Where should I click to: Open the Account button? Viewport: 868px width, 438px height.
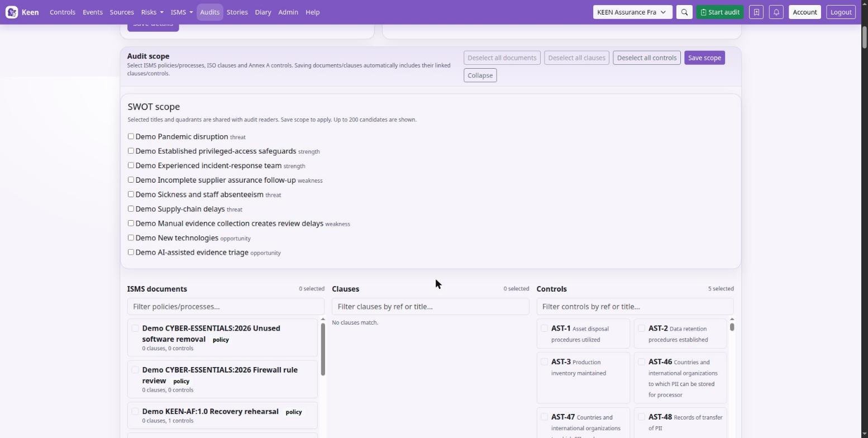point(805,12)
